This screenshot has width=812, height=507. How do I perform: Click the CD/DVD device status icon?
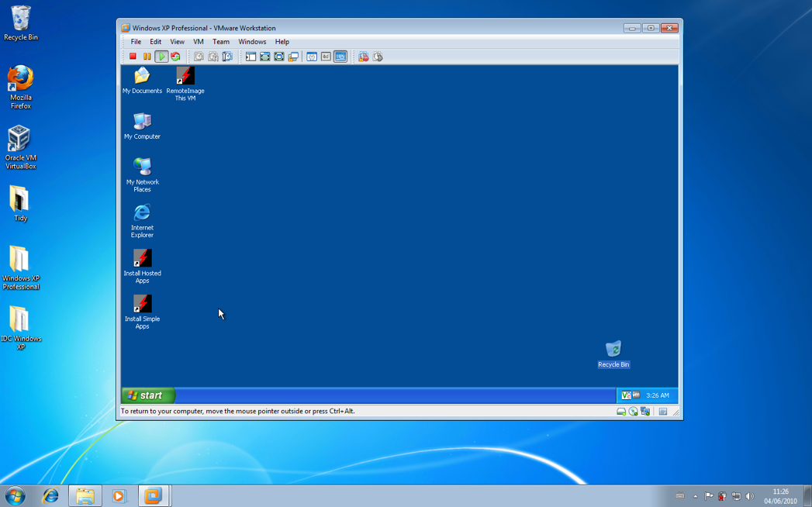pyautogui.click(x=633, y=411)
